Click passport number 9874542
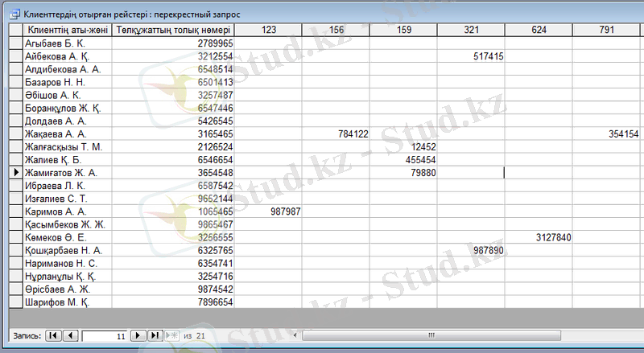The width and height of the screenshot is (644, 353). pyautogui.click(x=173, y=289)
